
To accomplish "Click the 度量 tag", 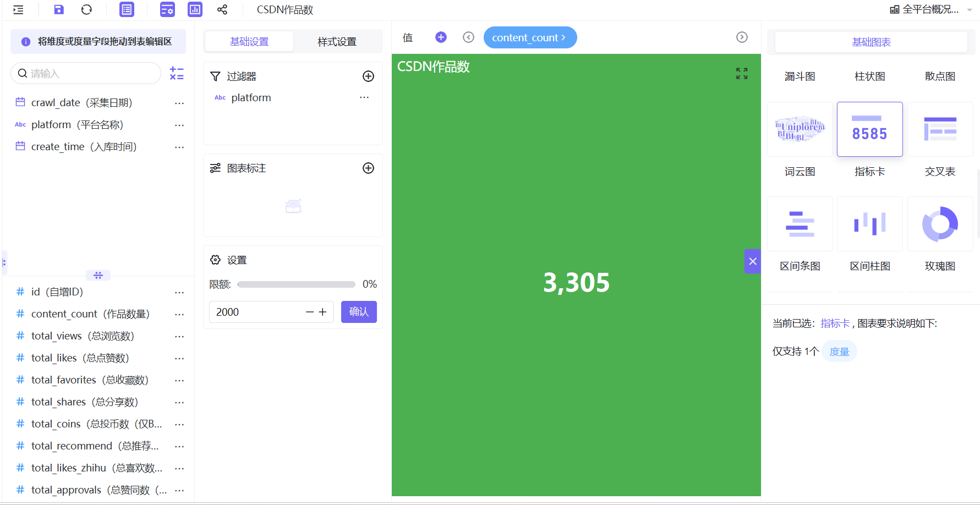I will click(x=839, y=352).
